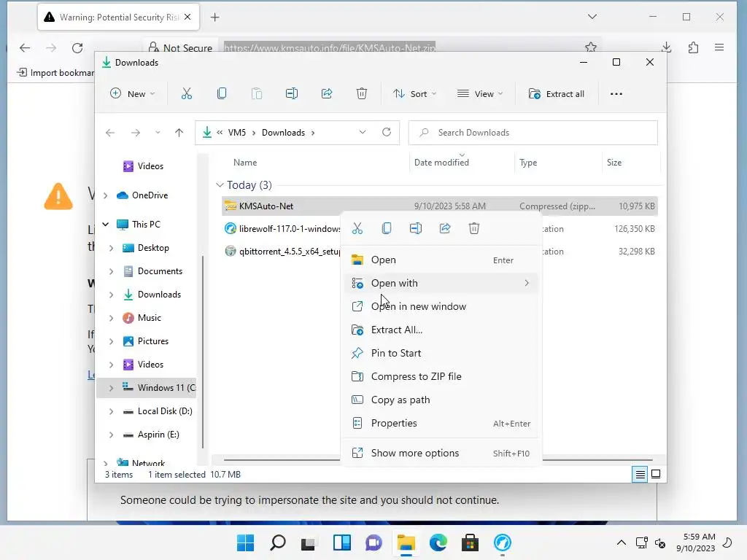Click the Delete trash icon in Explorer toolbar
The height and width of the screenshot is (560, 747).
coord(362,94)
